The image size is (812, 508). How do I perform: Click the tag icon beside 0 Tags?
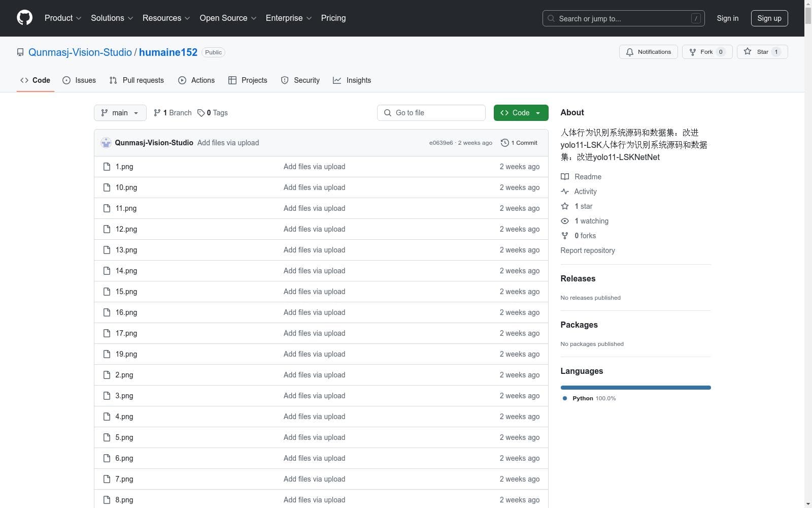click(x=201, y=113)
